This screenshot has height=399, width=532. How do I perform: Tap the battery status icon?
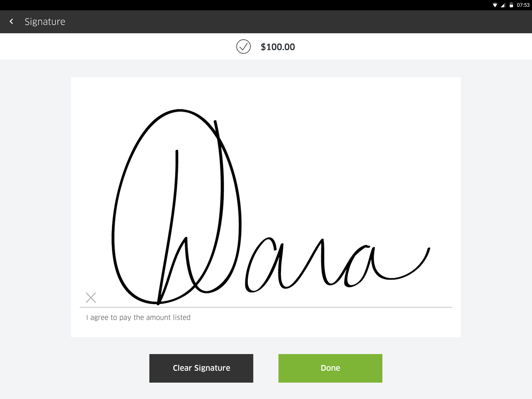511,5
